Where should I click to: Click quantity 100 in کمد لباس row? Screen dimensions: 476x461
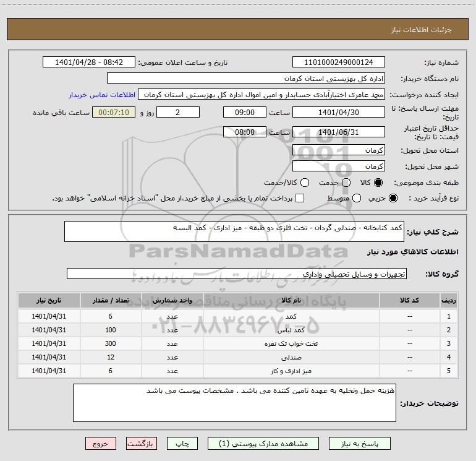111,330
